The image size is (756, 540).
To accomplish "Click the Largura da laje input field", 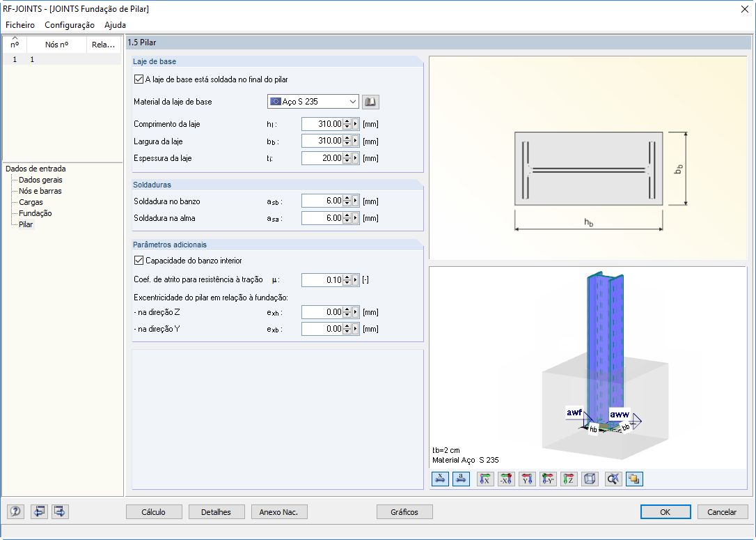I will (322, 141).
